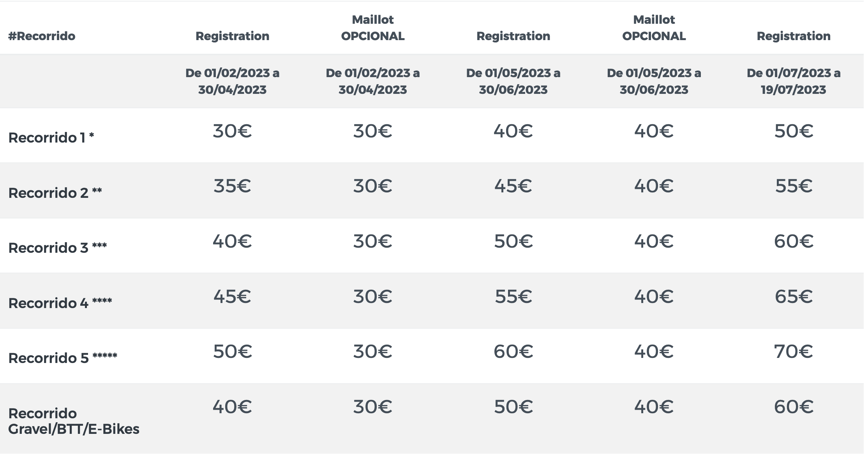Click the 55€ price in Recorrido 2 row
The height and width of the screenshot is (458, 868).
coord(793,186)
